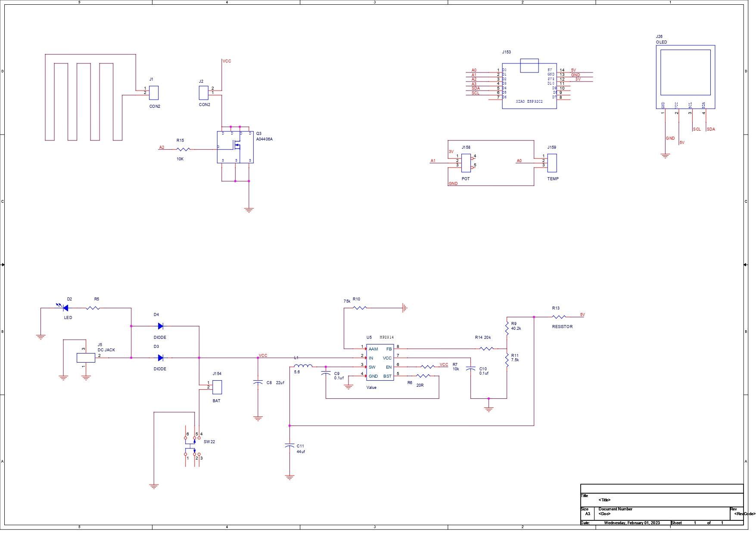
Task: Select resistor R15 10K
Action: click(183, 149)
